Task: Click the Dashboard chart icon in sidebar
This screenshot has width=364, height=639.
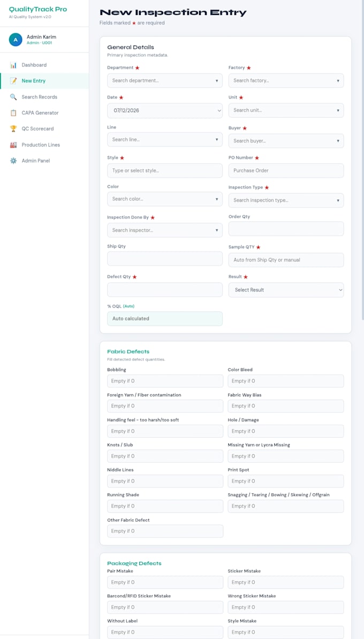Action: pos(13,65)
